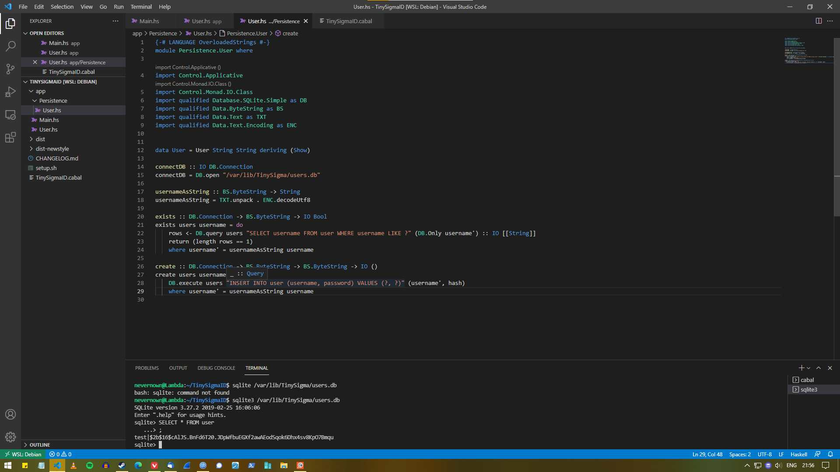Image resolution: width=840 pixels, height=472 pixels.
Task: Select the cabal terminal instance
Action: click(x=812, y=380)
